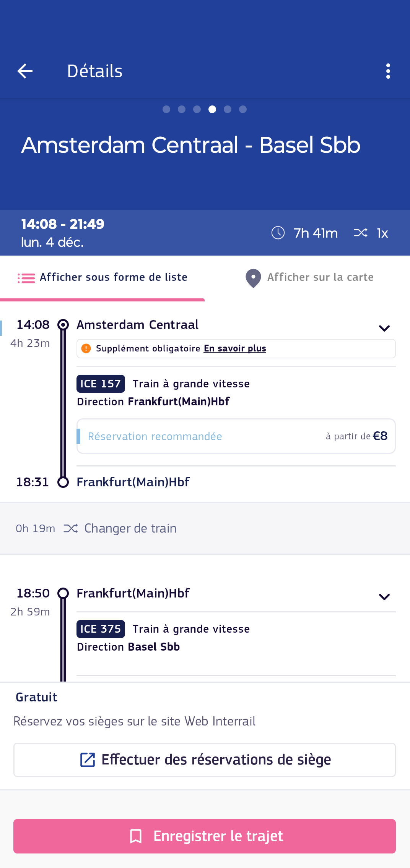Tap Effectuer des réservations de siège
This screenshot has height=868, width=410.
pyautogui.click(x=205, y=760)
